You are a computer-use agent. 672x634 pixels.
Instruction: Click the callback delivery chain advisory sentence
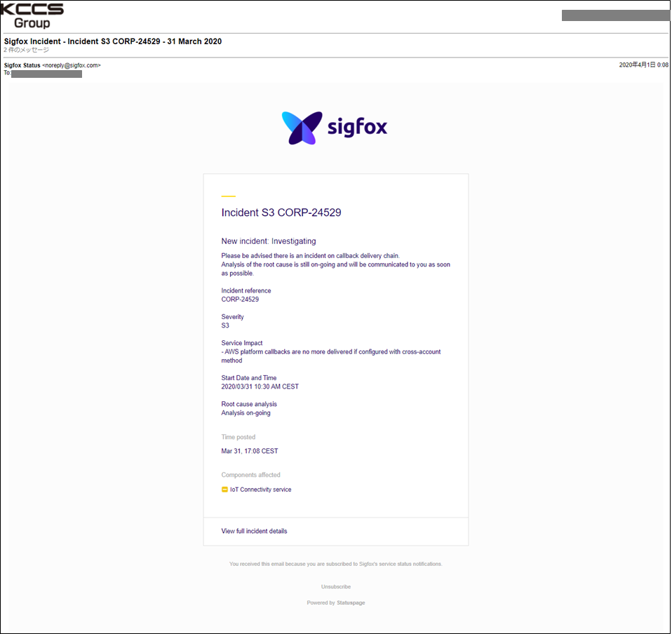click(x=310, y=255)
